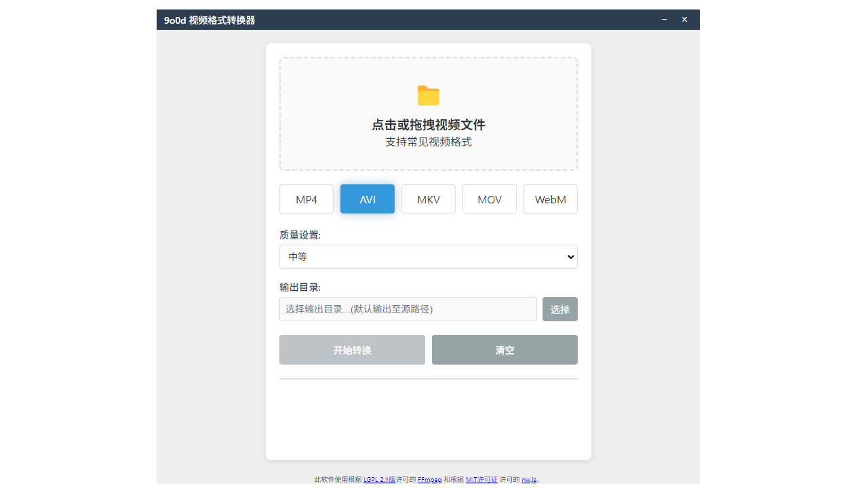Open the nw.js website link

529,479
